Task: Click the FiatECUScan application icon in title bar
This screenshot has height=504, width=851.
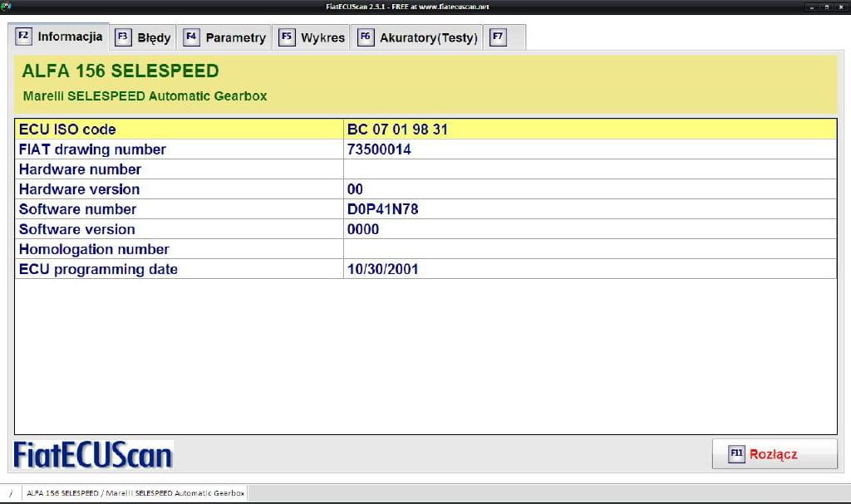Action: tap(6, 7)
